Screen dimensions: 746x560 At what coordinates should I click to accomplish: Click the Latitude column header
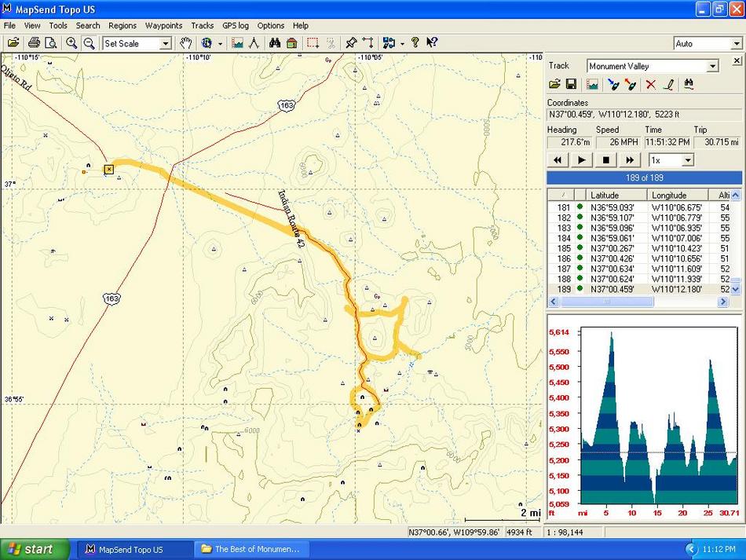(x=616, y=195)
